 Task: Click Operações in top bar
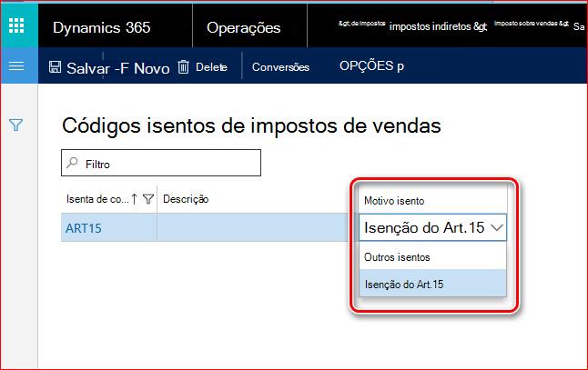click(243, 27)
